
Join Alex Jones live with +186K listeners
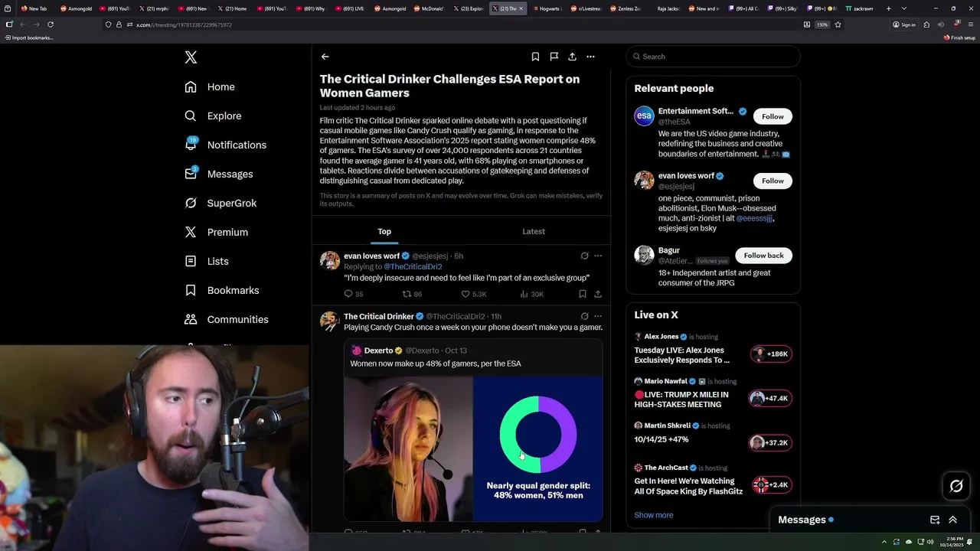[x=770, y=354]
